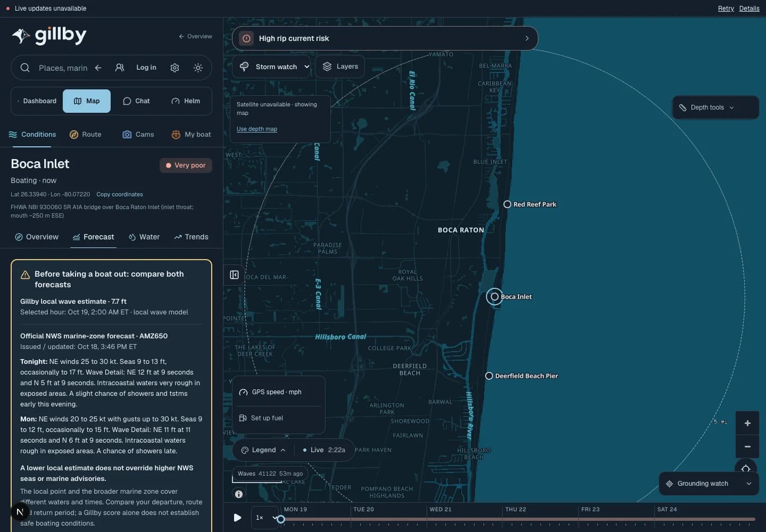Click Use depth map link
Image resolution: width=766 pixels, height=532 pixels.
pos(257,129)
